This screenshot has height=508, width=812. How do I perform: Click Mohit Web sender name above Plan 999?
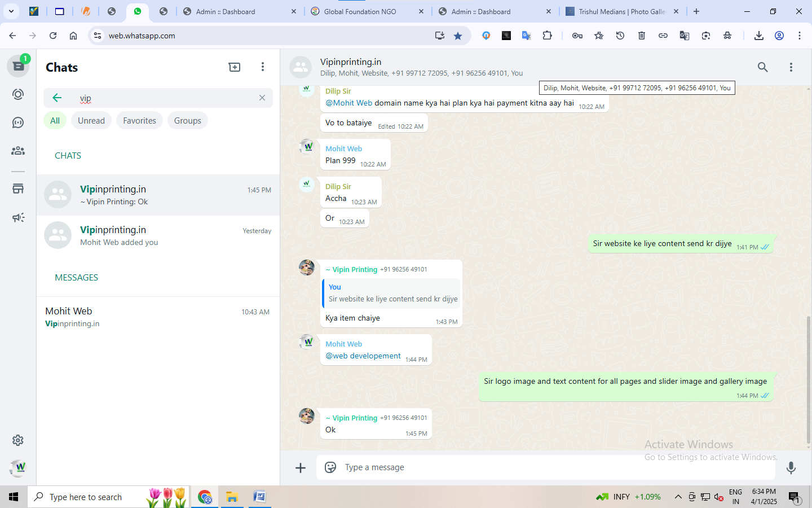344,148
